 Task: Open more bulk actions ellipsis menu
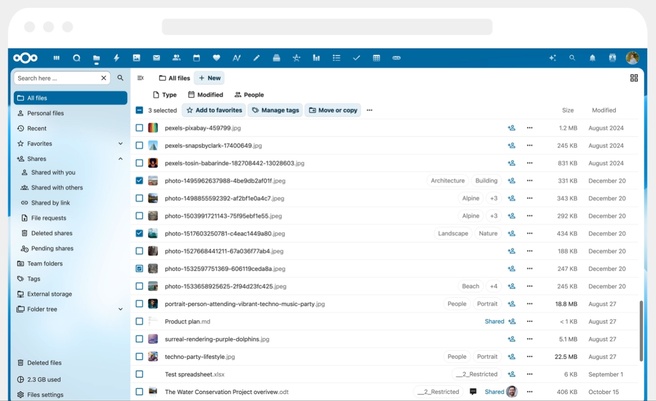[x=369, y=110]
